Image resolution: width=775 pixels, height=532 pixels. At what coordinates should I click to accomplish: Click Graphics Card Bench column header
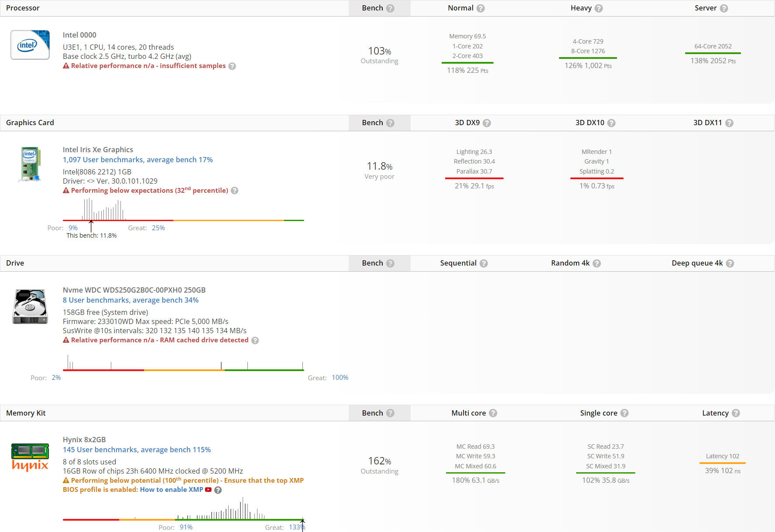tap(379, 123)
